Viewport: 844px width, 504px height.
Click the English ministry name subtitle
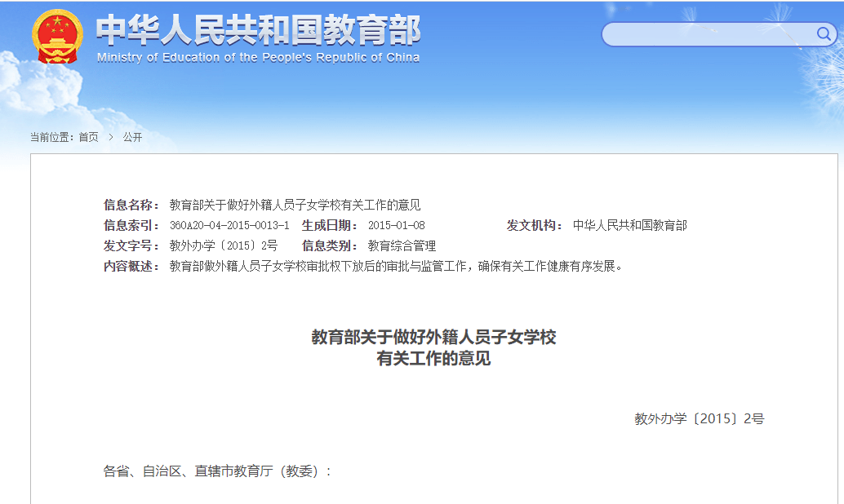pos(257,57)
